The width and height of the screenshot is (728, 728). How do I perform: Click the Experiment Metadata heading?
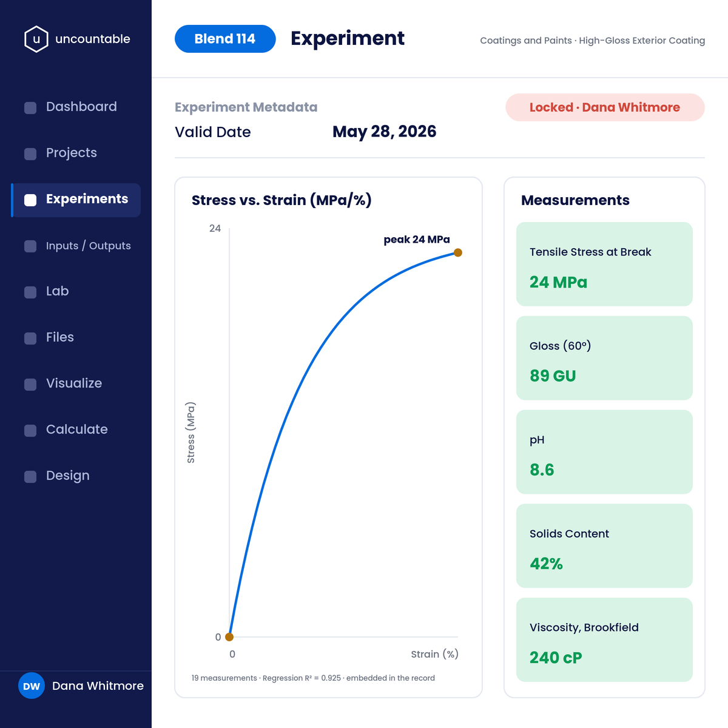click(246, 107)
